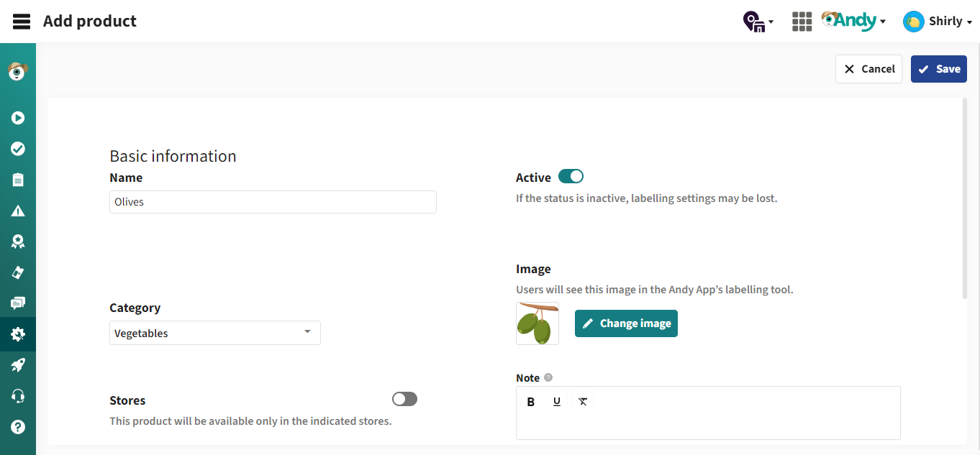Screen dimensions: 980x455
Task: Click the Name field containing Olives
Action: point(273,202)
